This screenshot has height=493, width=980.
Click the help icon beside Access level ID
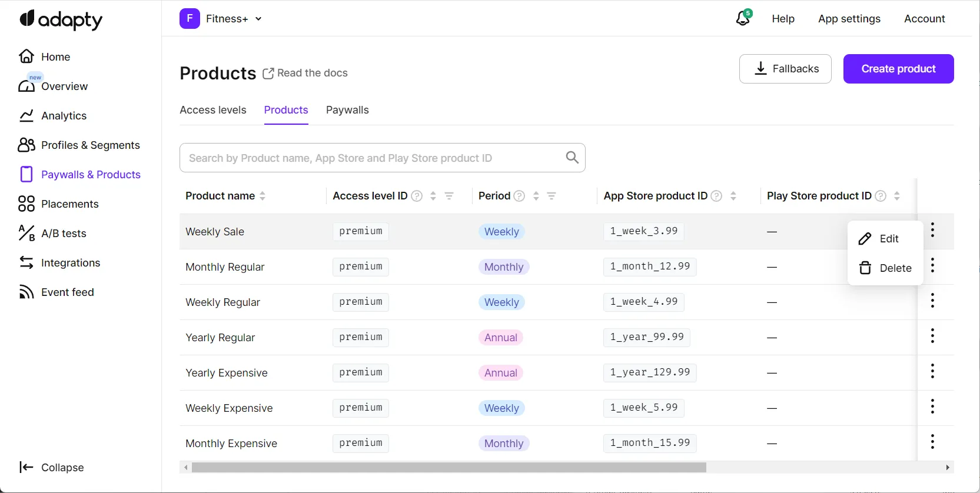[x=417, y=196]
